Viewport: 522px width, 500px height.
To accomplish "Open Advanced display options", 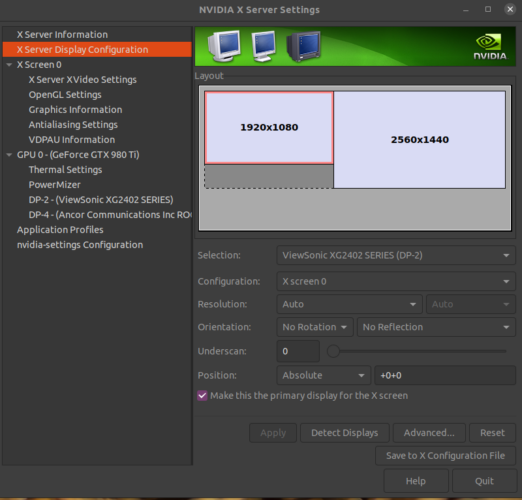I will pyautogui.click(x=429, y=433).
